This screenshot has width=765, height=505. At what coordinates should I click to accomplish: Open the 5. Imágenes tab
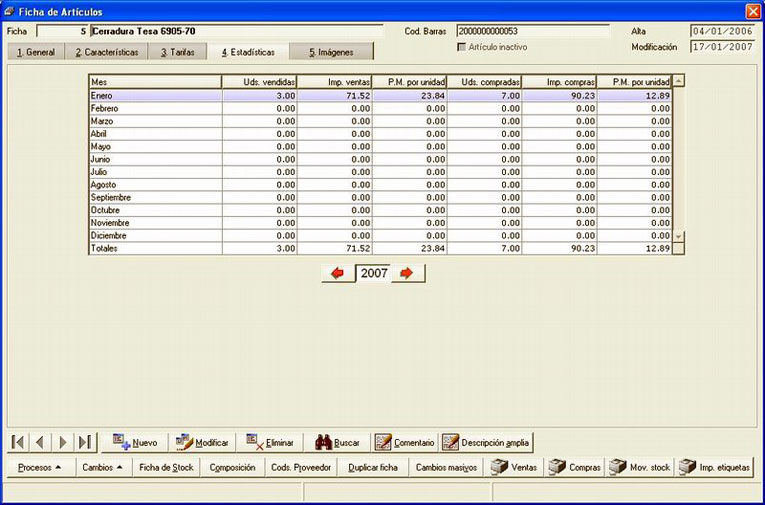(331, 52)
